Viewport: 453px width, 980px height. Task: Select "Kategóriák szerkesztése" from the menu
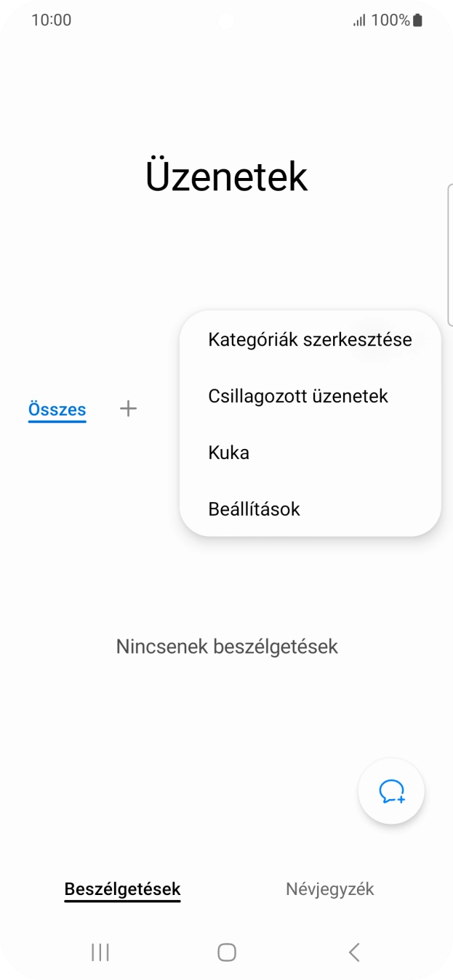coord(309,339)
